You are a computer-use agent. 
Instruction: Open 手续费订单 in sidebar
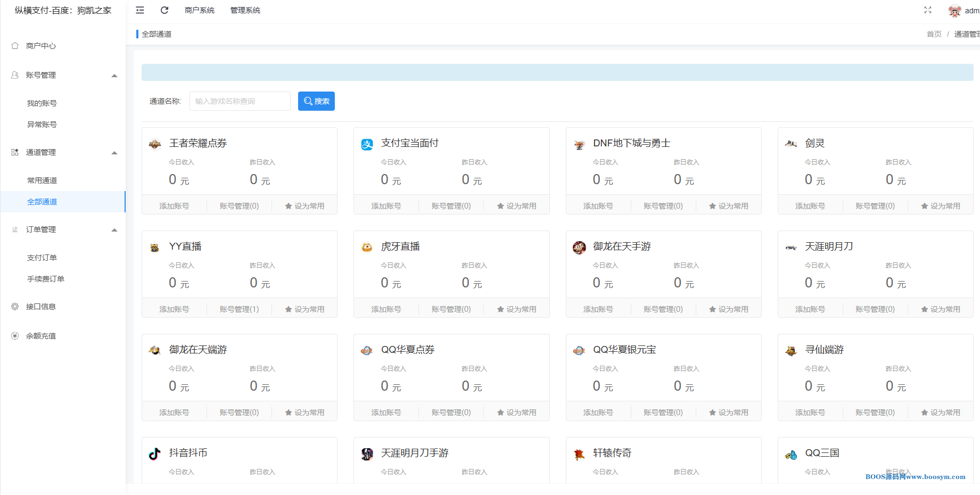tap(46, 279)
